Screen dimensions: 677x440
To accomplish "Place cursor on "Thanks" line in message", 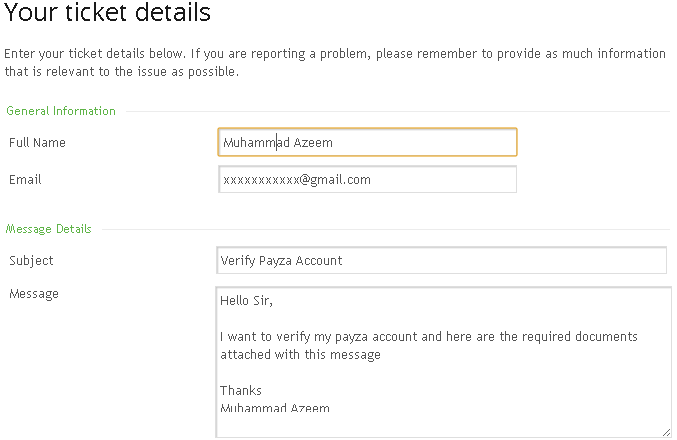I will [x=241, y=391].
